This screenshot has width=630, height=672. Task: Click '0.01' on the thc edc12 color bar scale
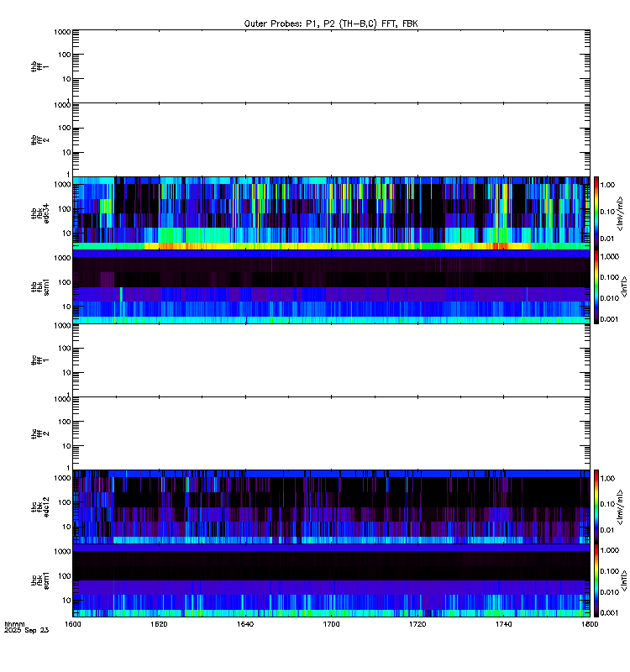(x=607, y=530)
